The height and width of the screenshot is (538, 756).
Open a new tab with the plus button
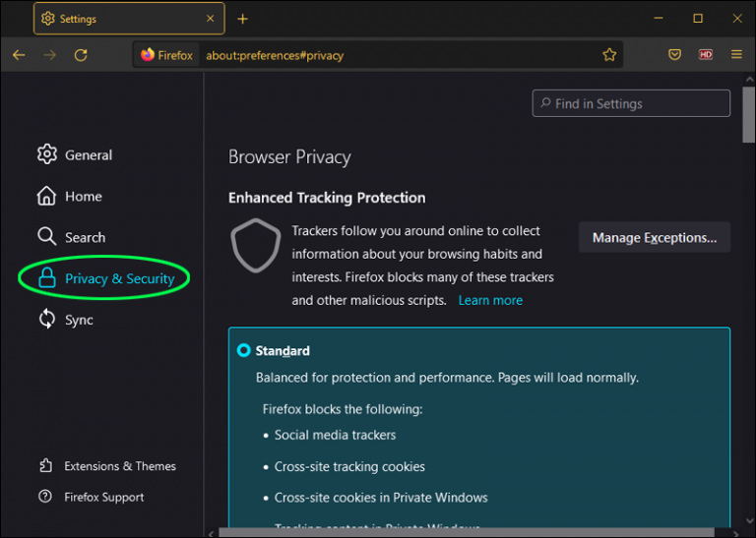[x=243, y=19]
